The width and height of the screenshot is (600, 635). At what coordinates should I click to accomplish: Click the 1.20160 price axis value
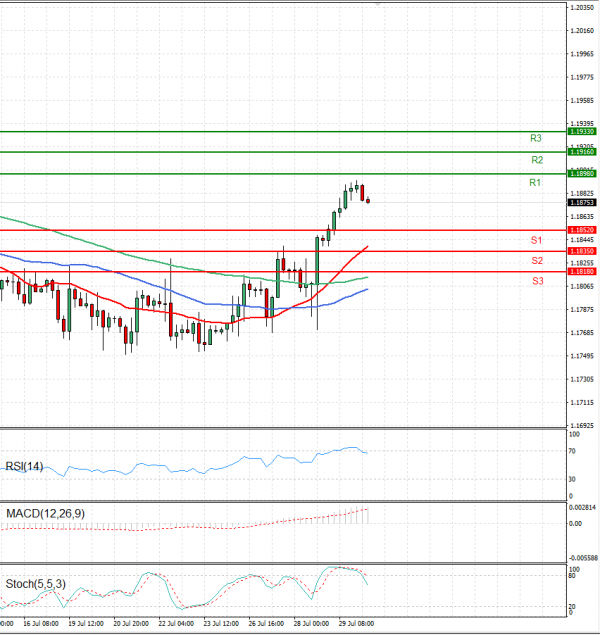point(582,31)
